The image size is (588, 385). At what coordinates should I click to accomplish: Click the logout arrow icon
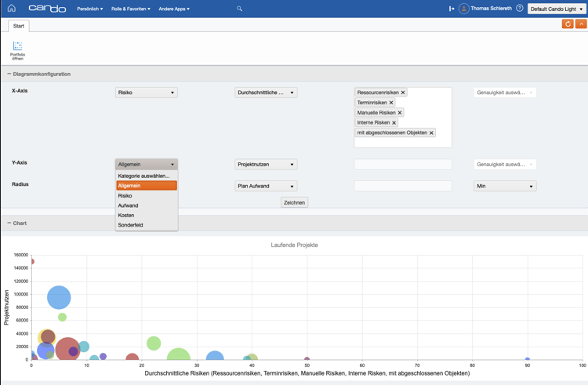[x=452, y=9]
